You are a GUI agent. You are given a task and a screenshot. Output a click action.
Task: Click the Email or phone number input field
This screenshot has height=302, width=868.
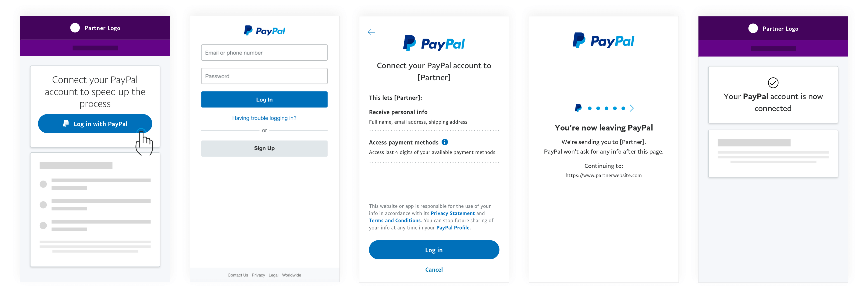click(x=265, y=53)
